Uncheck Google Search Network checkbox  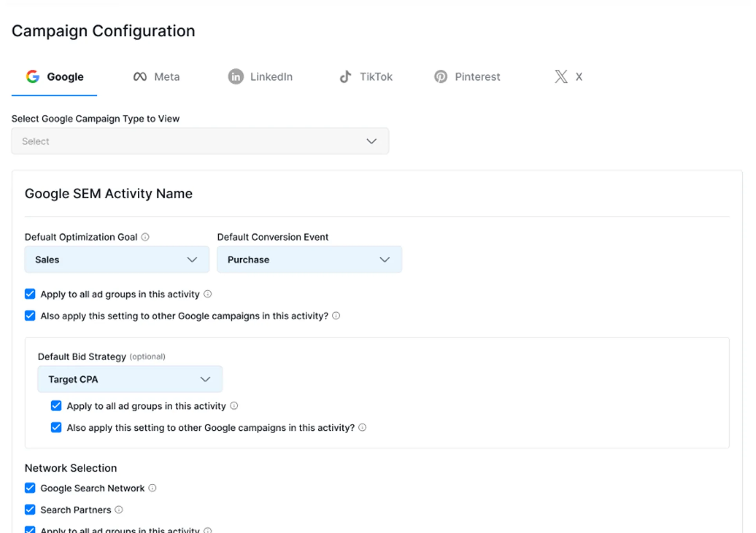click(x=30, y=488)
